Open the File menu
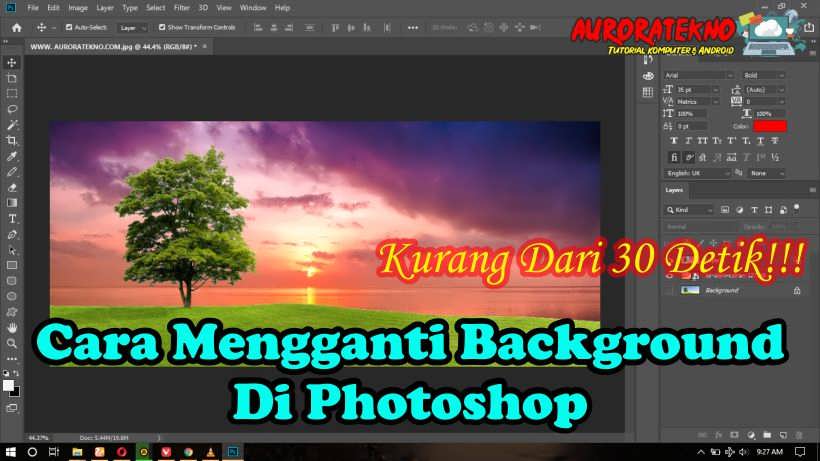820x461 pixels. [x=32, y=8]
